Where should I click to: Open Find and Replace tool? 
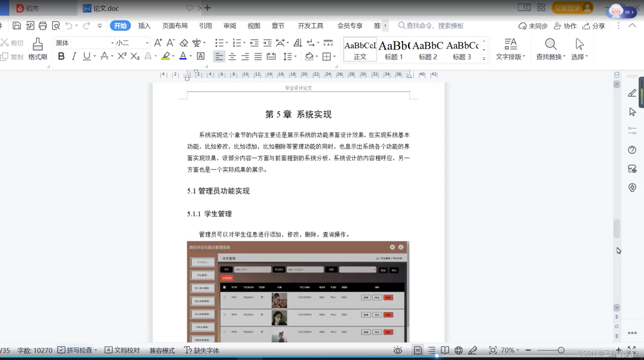550,49
